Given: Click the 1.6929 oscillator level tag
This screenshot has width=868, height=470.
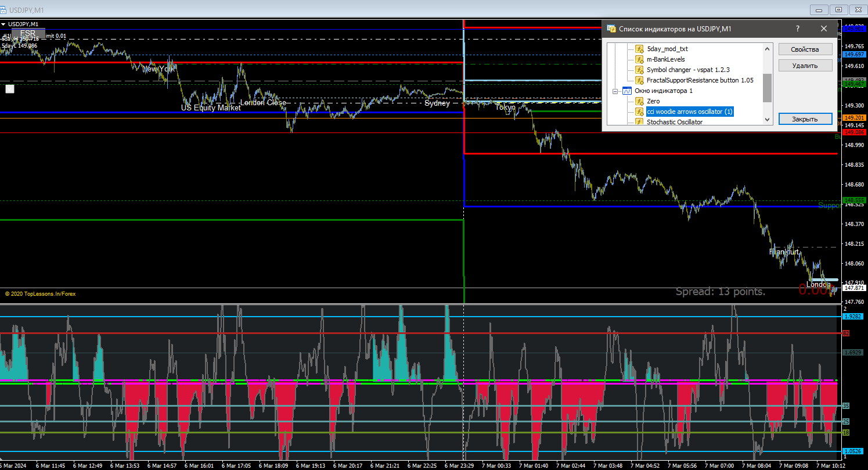Looking at the screenshot, I should pos(852,352).
